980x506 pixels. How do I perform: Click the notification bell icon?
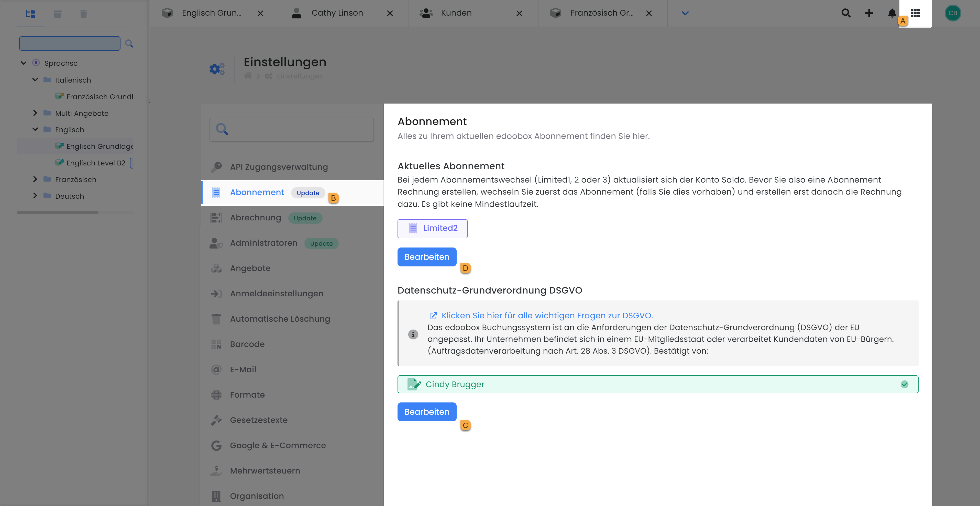coord(892,13)
